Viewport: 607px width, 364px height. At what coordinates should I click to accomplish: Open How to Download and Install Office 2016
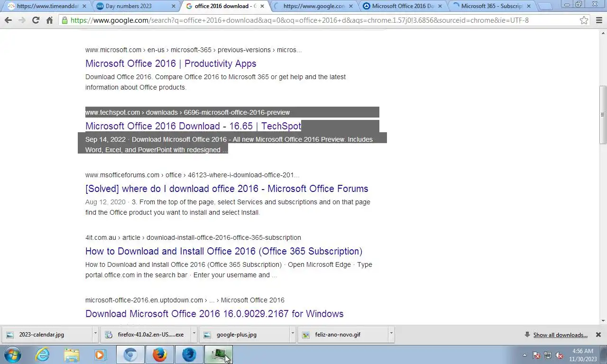click(224, 251)
